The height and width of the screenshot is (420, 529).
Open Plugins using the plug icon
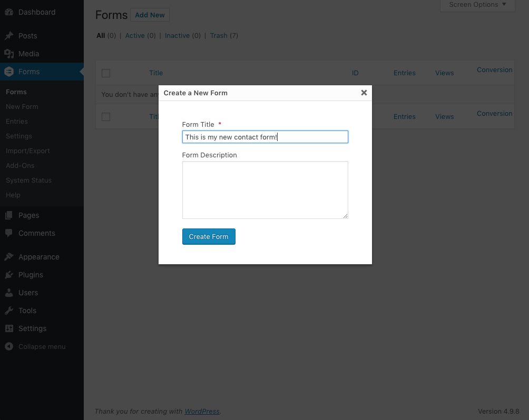pyautogui.click(x=9, y=274)
